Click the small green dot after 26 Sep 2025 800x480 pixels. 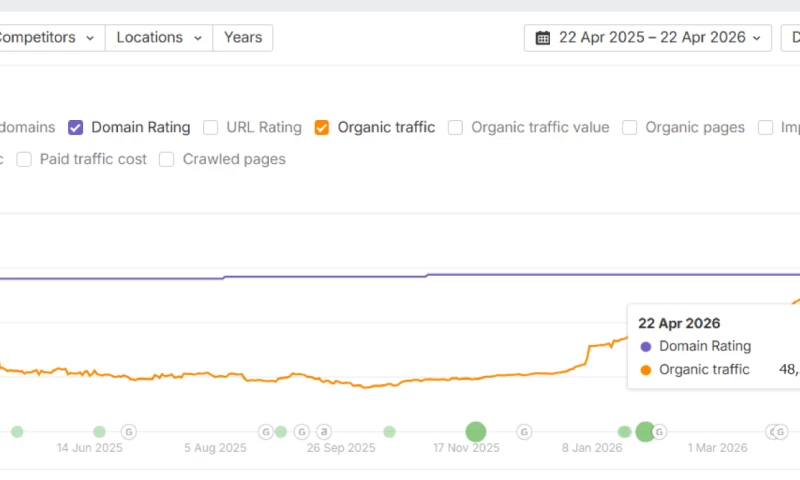389,432
